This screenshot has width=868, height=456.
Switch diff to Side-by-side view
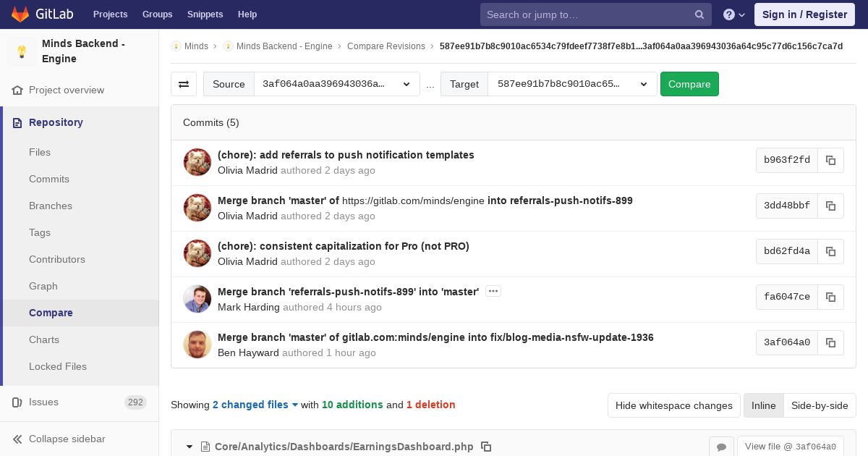click(x=820, y=405)
